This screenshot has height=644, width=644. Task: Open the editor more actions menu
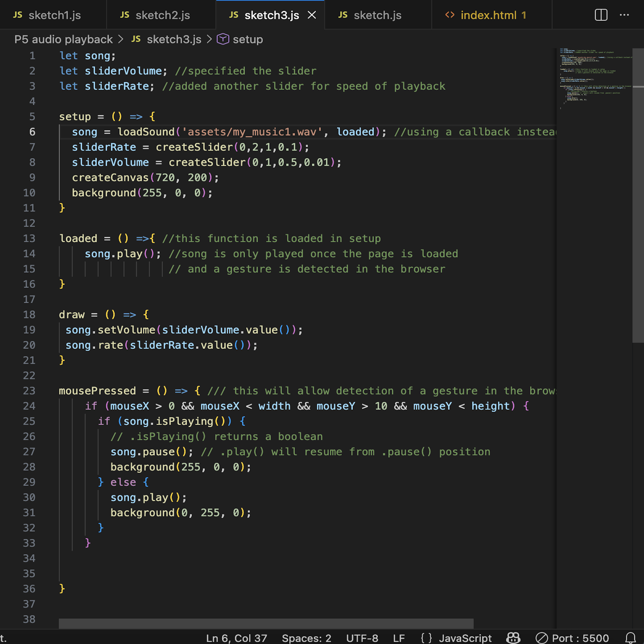[624, 15]
